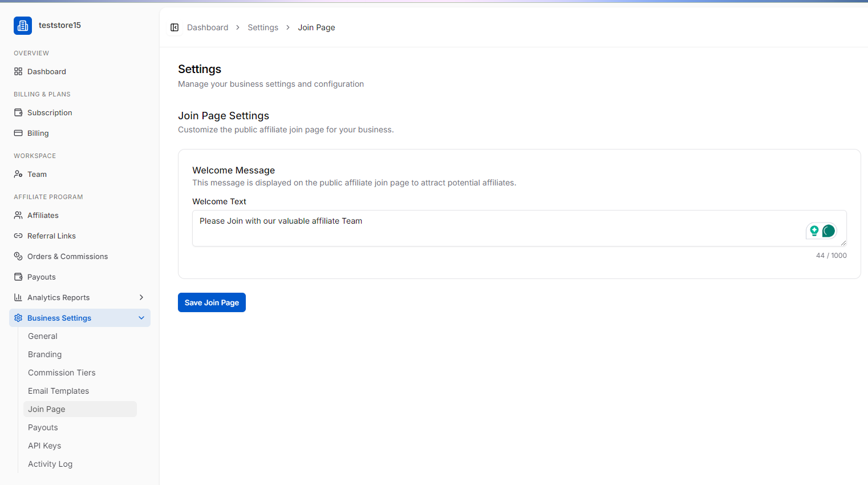868x485 pixels.
Task: Open the Subscription page
Action: pos(80,112)
